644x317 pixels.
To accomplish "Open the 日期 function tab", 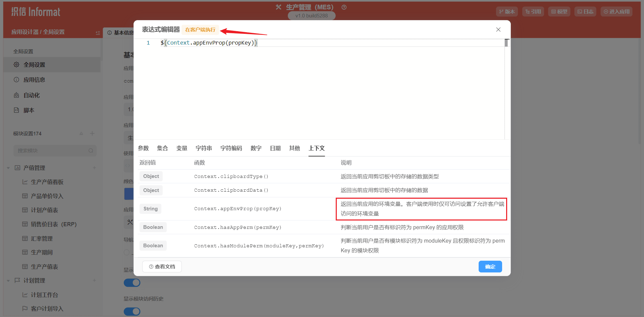I will [x=275, y=148].
